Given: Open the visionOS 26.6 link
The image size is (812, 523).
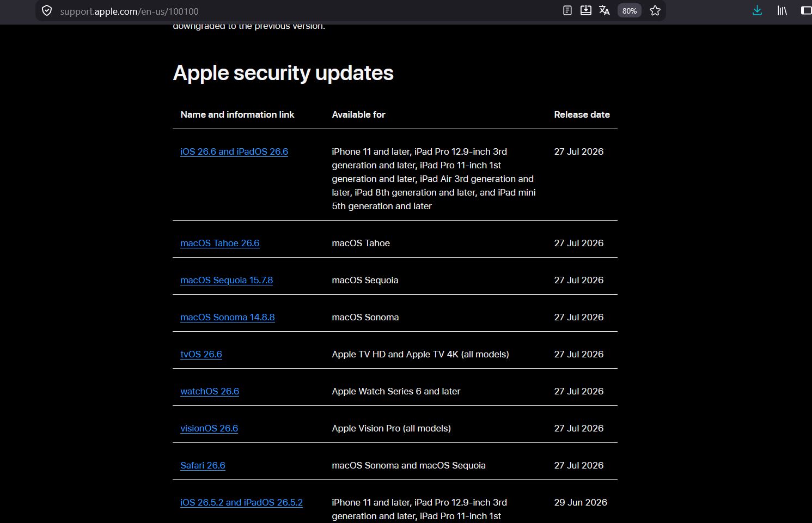Looking at the screenshot, I should (x=209, y=429).
